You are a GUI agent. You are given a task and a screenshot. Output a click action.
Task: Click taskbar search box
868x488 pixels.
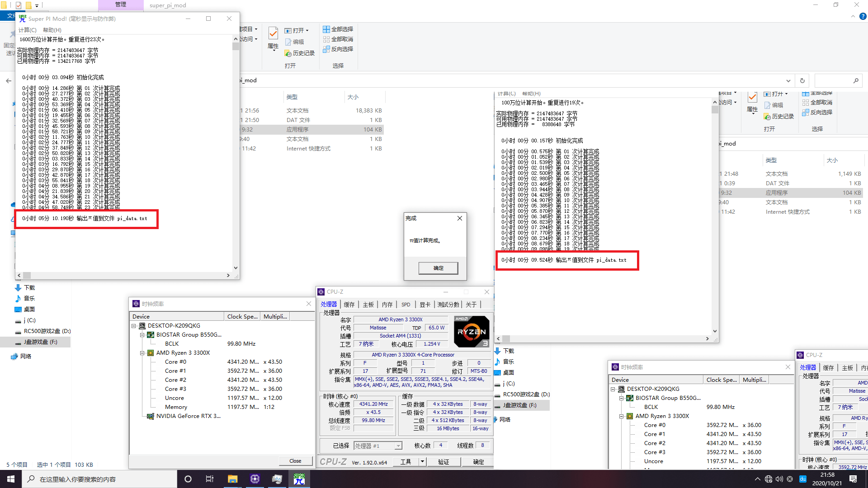[x=99, y=479]
